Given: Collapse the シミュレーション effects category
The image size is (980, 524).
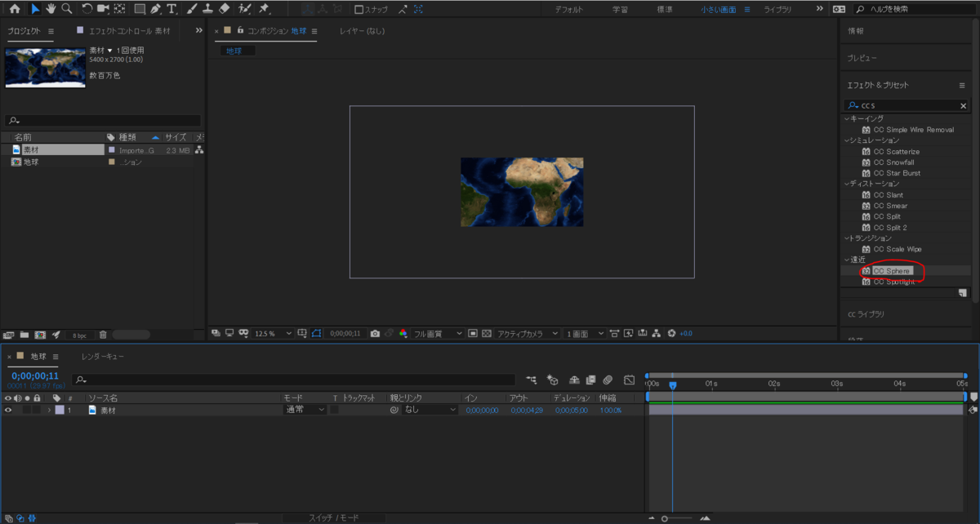Looking at the screenshot, I should click(847, 140).
